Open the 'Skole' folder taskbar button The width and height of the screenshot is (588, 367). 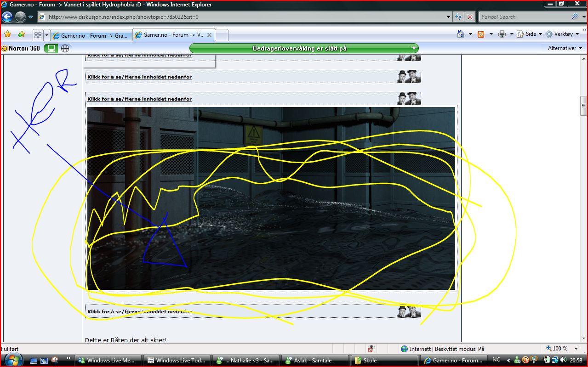pos(384,361)
